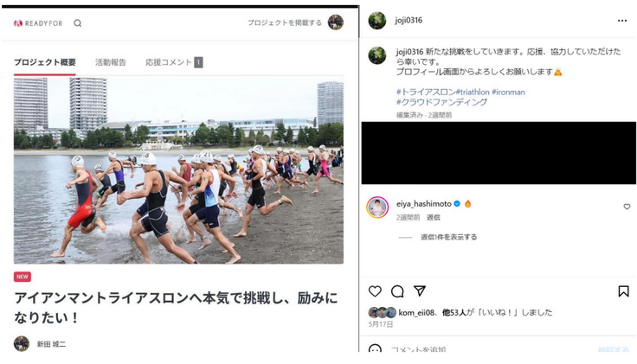Screen dimensions: 637x364
Task: Open the three-dot more options menu
Action: 622,21
